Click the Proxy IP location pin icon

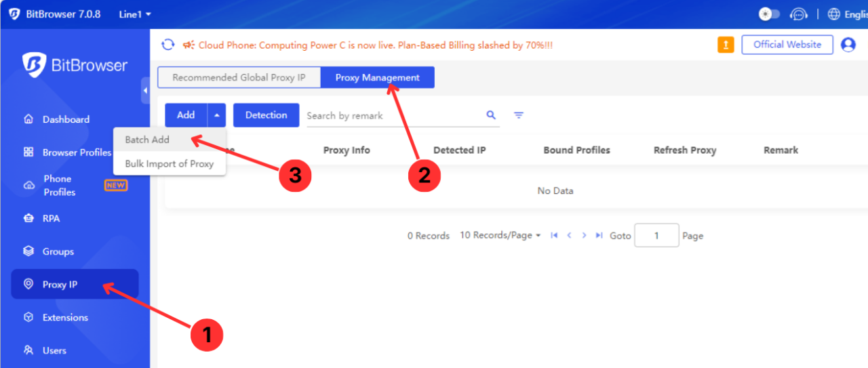click(x=28, y=284)
